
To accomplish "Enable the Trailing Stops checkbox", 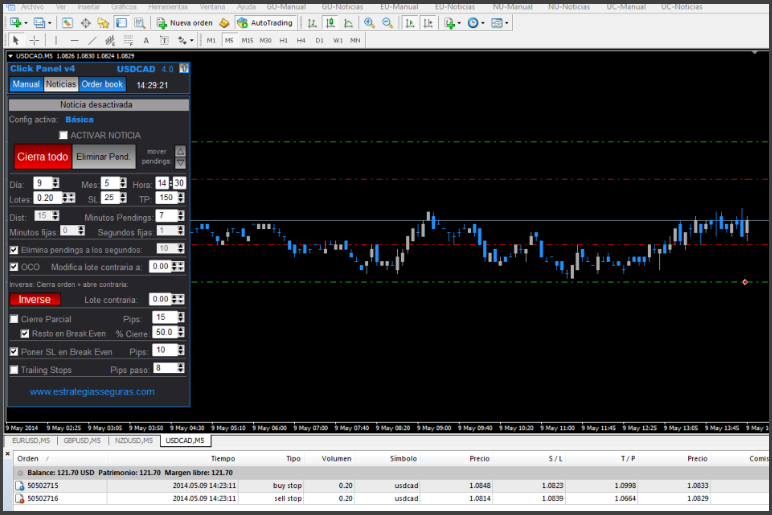I will coord(13,369).
